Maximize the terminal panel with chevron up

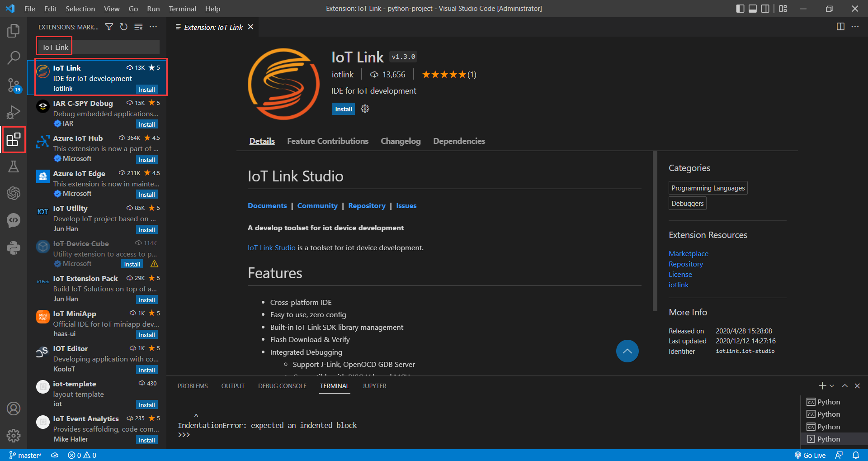point(844,386)
